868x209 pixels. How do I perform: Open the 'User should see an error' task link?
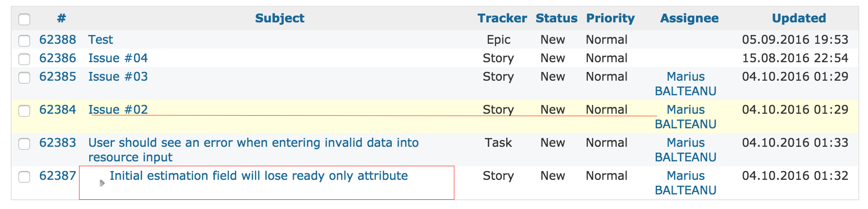[x=253, y=150]
